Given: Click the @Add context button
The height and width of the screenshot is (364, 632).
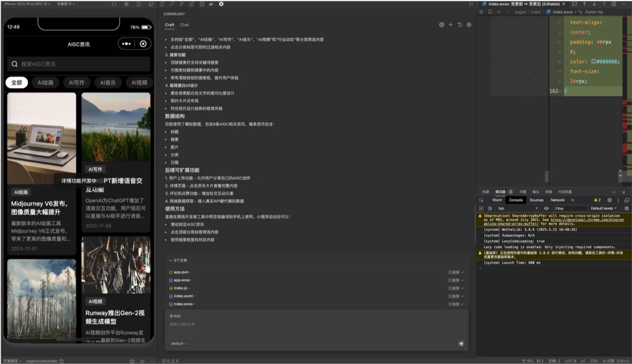Looking at the screenshot, I should [x=175, y=316].
